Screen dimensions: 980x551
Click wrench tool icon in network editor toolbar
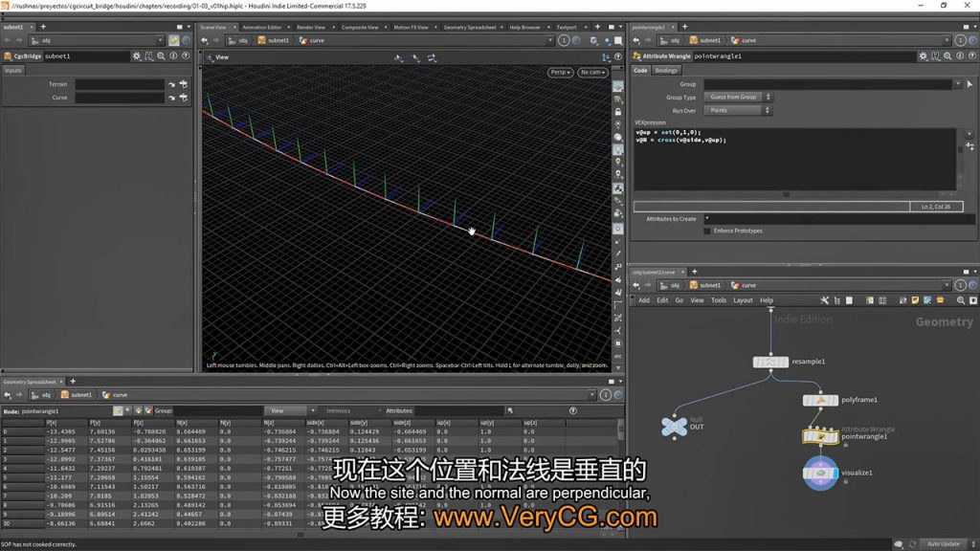click(x=824, y=300)
